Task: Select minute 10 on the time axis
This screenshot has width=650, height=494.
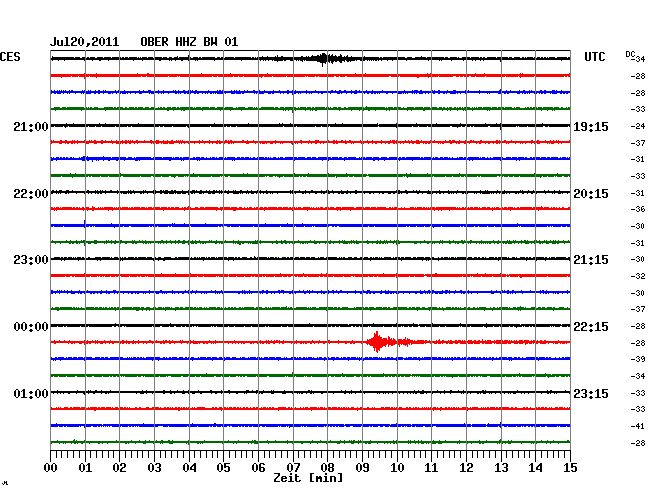Action: [397, 468]
